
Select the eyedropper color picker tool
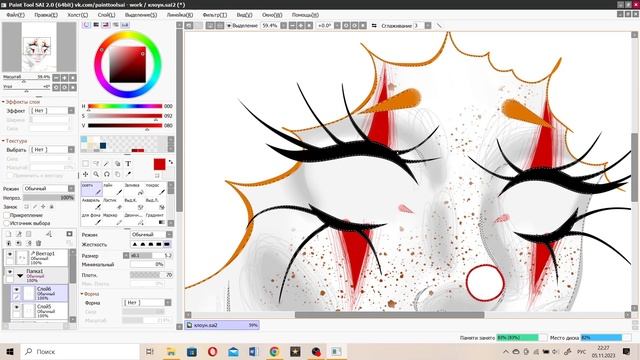pos(128,174)
